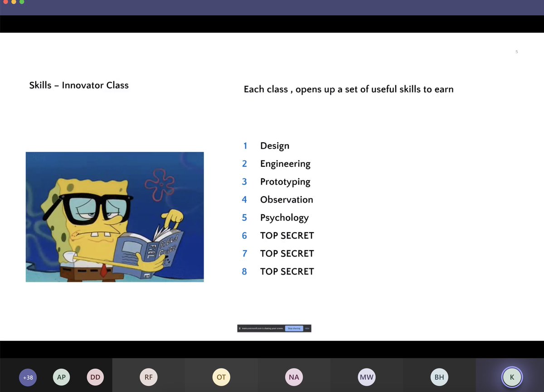
Task: Select the "Prototyping" skill list item
Action: pyautogui.click(x=285, y=182)
